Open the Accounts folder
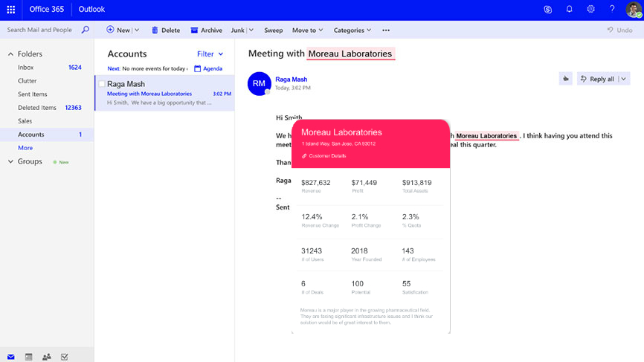644x362 pixels. pyautogui.click(x=30, y=135)
